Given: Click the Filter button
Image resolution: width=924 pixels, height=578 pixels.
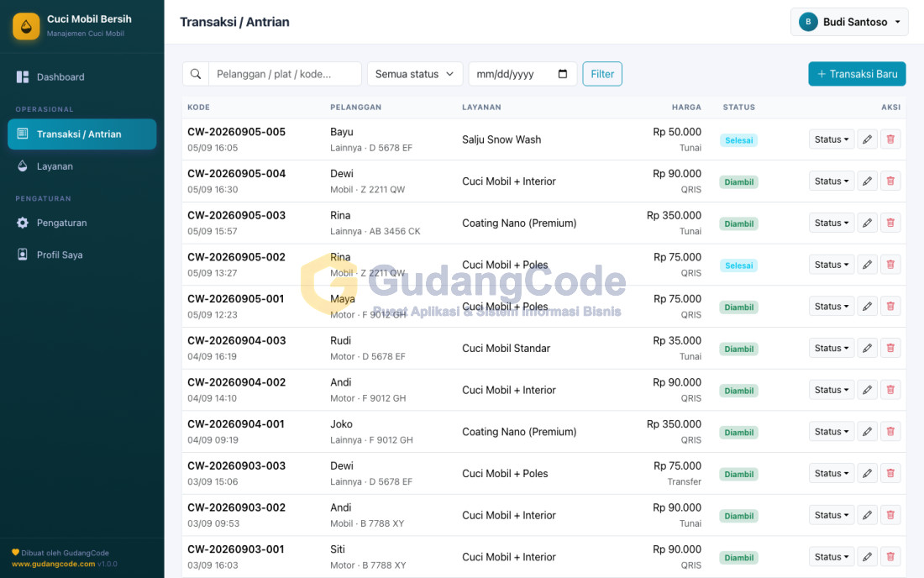Looking at the screenshot, I should pos(602,74).
